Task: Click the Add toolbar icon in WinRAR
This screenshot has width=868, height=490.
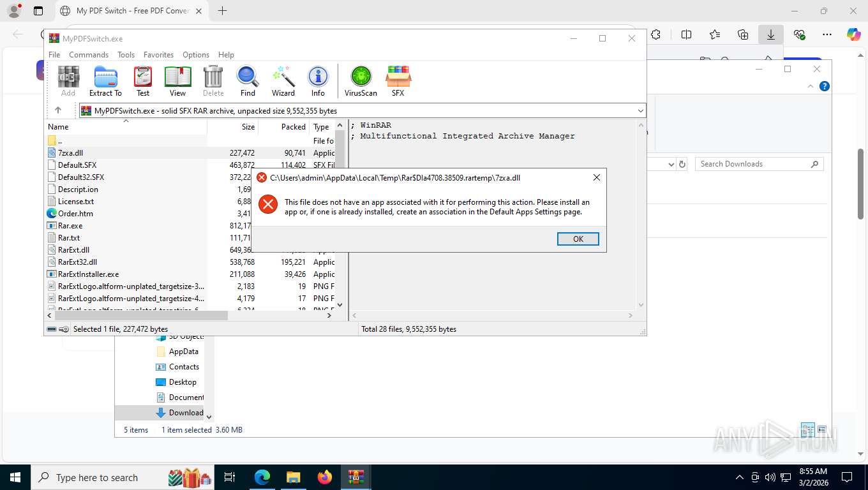Action: (x=68, y=81)
